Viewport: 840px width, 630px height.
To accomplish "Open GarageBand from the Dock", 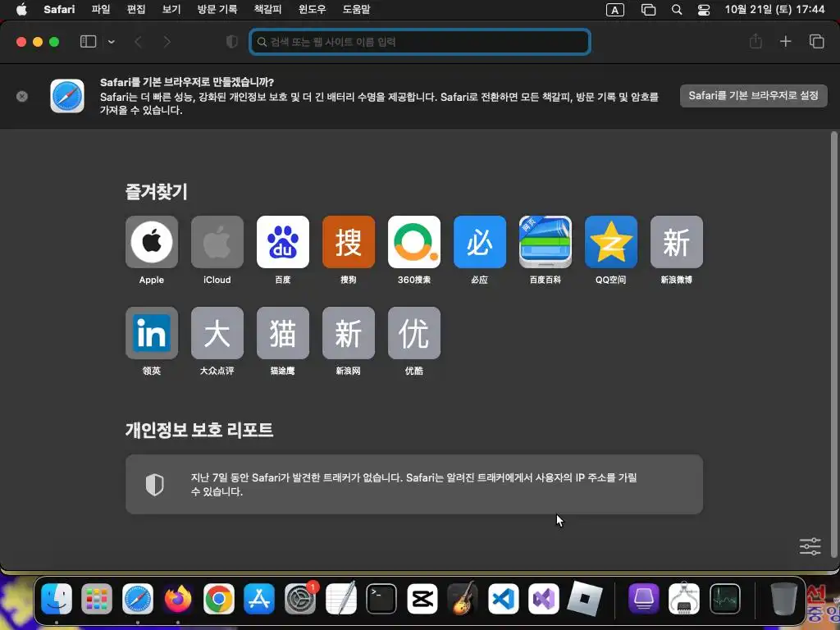I will click(x=463, y=598).
